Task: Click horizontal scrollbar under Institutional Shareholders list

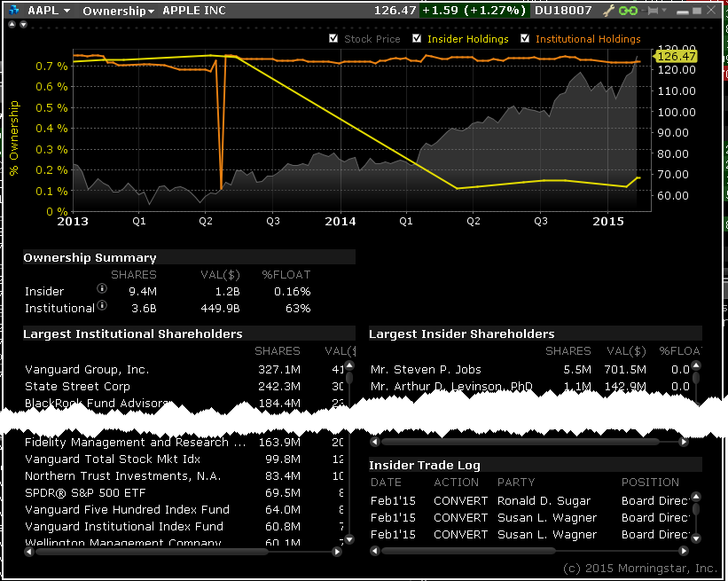Action: click(x=153, y=552)
